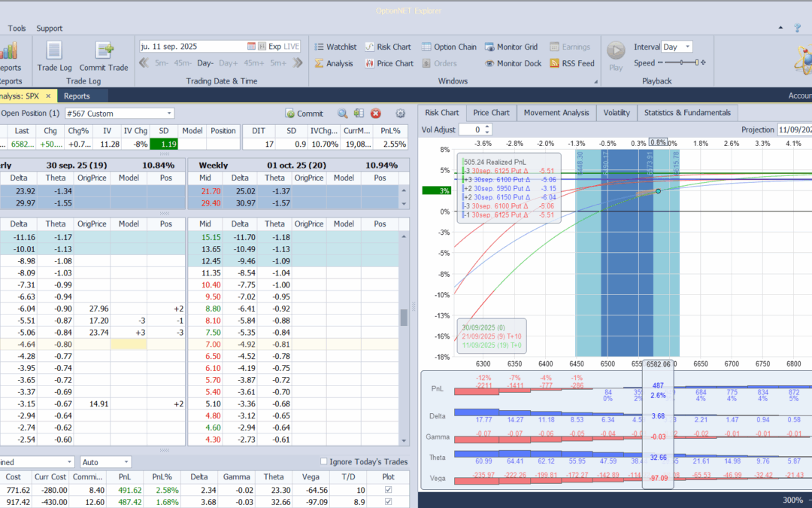Select the Risk Chart tab
Image resolution: width=812 pixels, height=508 pixels.
(x=442, y=112)
